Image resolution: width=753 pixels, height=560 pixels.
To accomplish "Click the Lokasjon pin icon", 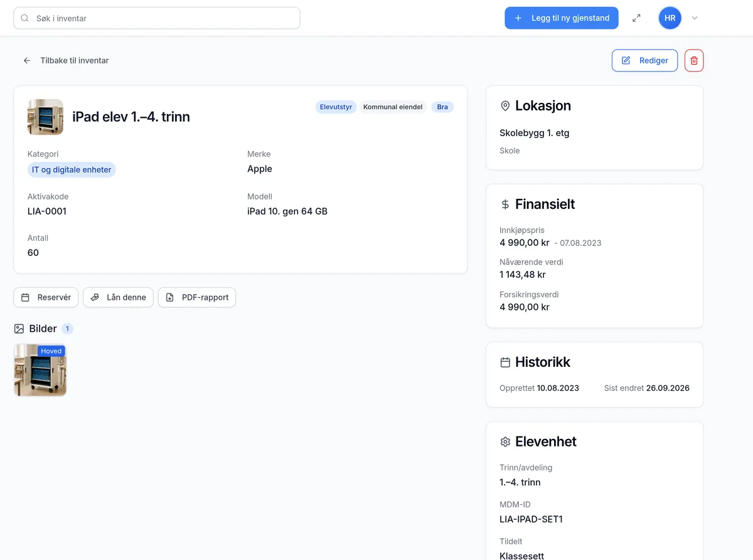I will click(505, 106).
